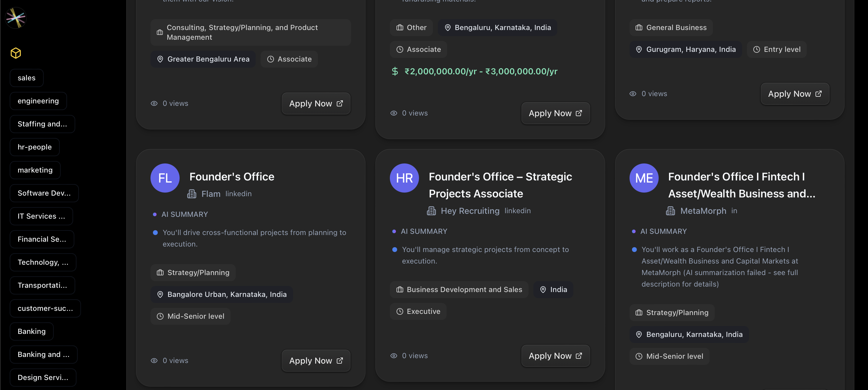This screenshot has width=868, height=390.
Task: Click the green dollar salary icon
Action: (395, 71)
